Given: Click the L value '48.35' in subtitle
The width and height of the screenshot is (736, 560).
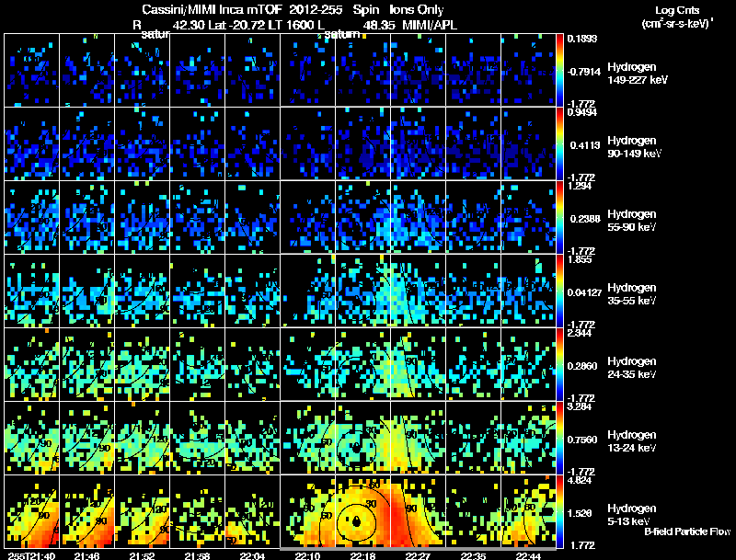Looking at the screenshot, I should [x=378, y=25].
